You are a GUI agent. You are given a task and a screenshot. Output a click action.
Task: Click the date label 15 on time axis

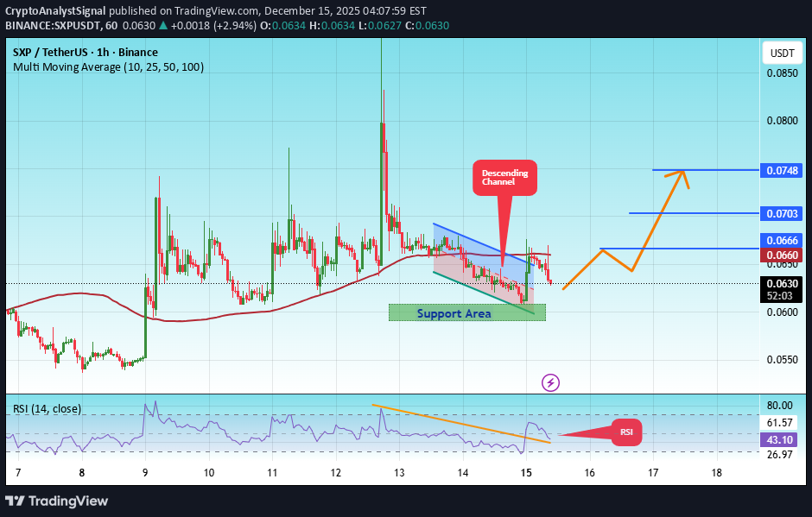coord(525,473)
